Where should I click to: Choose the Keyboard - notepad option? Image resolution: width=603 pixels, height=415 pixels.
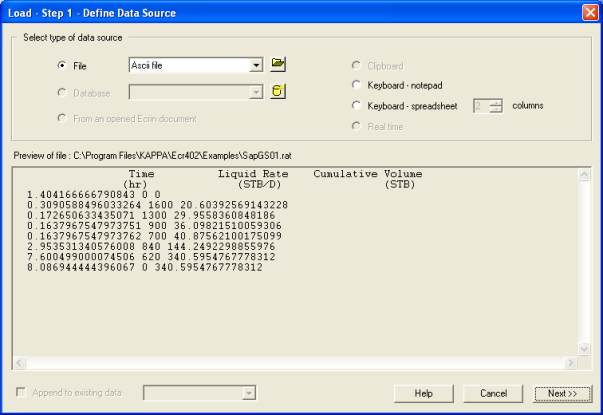click(356, 85)
